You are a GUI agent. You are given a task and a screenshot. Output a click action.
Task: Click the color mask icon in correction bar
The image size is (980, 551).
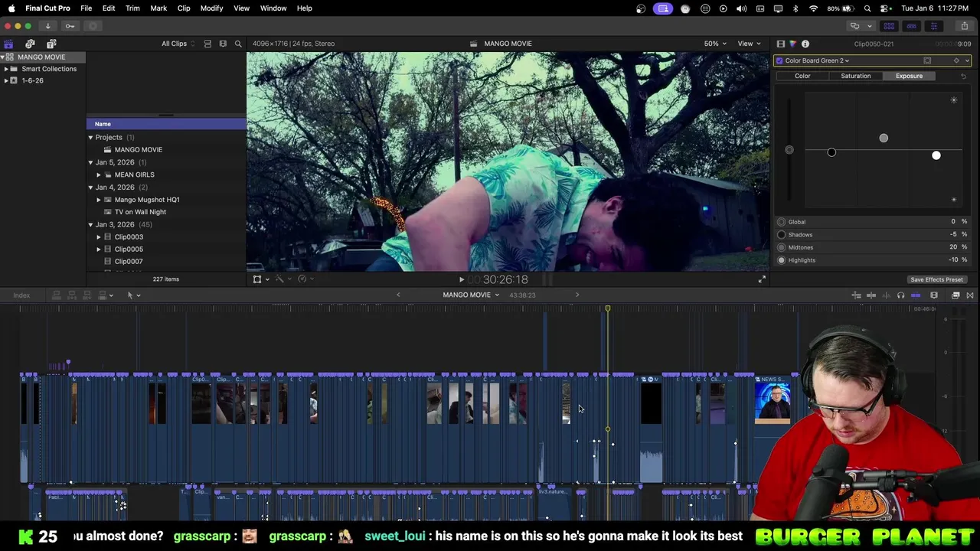pos(927,60)
